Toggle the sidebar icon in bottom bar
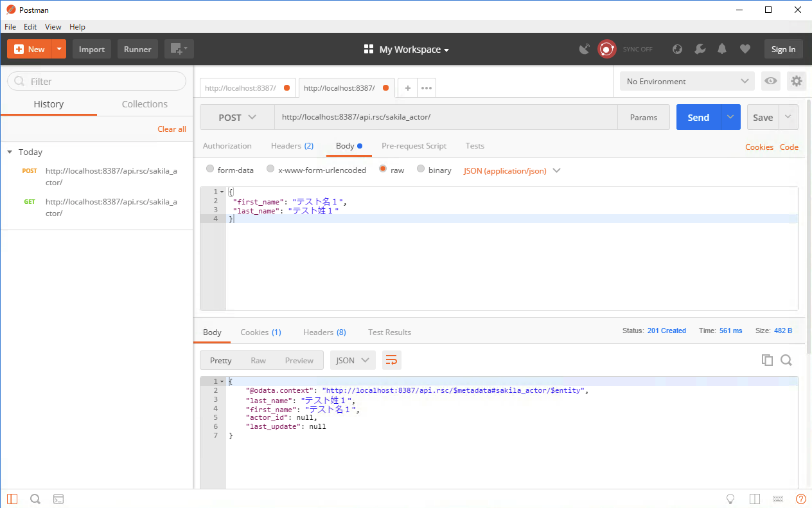The width and height of the screenshot is (812, 508). (13, 498)
